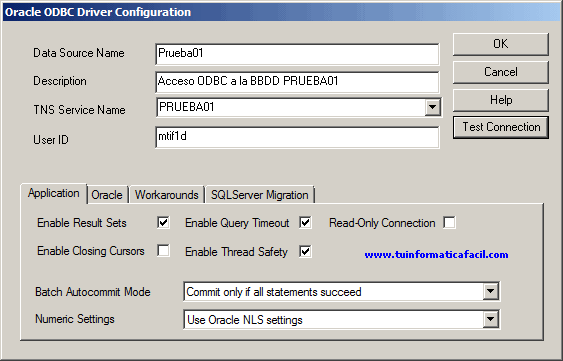Screen dimensions: 563x361
Task: Click the TNS Service Name label
Action: pos(79,110)
